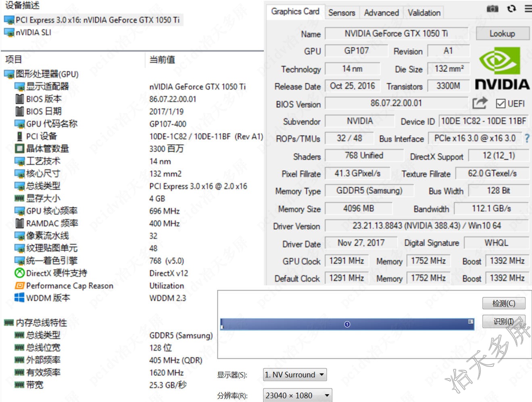Image resolution: width=532 pixels, height=402 pixels.
Task: Click the value "1620 MHz"
Action: 166,373
